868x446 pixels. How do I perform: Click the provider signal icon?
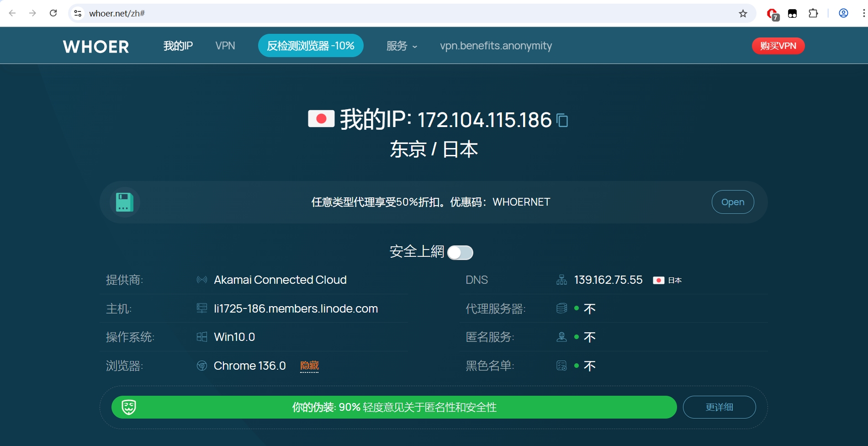tap(202, 280)
